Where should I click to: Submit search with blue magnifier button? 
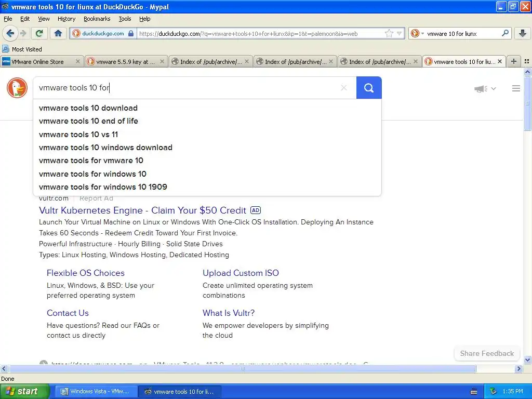369,88
